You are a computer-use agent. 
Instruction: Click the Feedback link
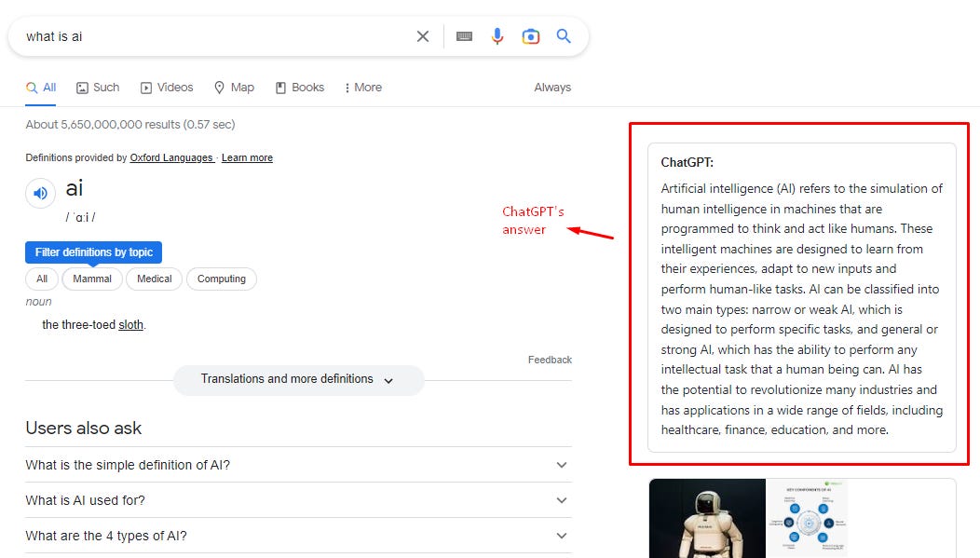click(x=550, y=360)
